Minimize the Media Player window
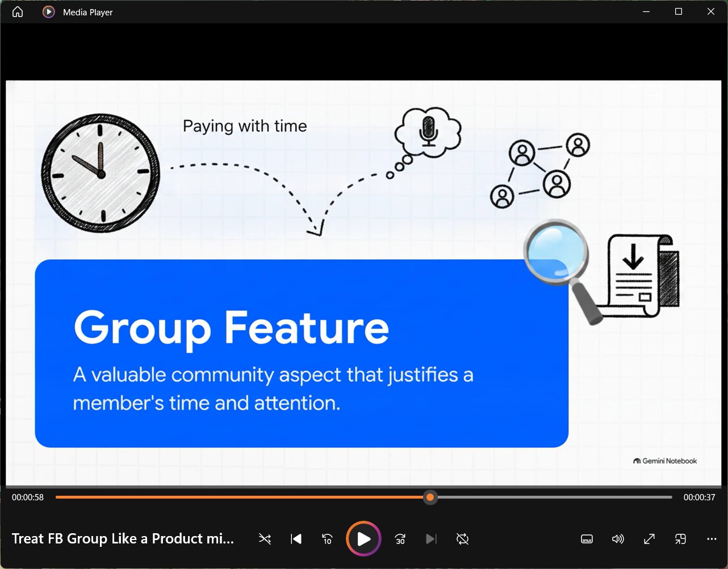This screenshot has width=728, height=569. pos(646,12)
